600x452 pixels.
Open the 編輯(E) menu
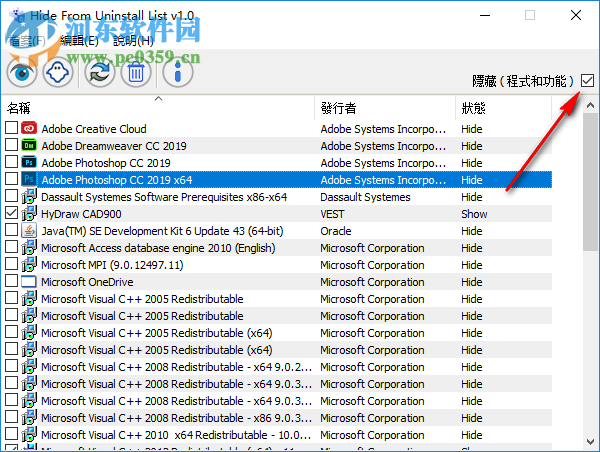coord(80,41)
